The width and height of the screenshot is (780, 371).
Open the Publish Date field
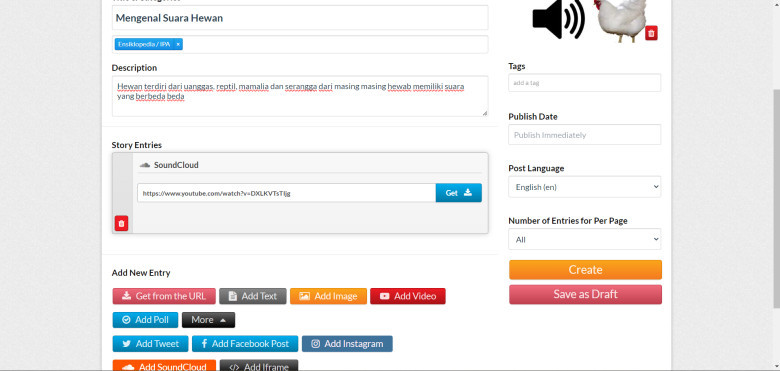click(585, 135)
